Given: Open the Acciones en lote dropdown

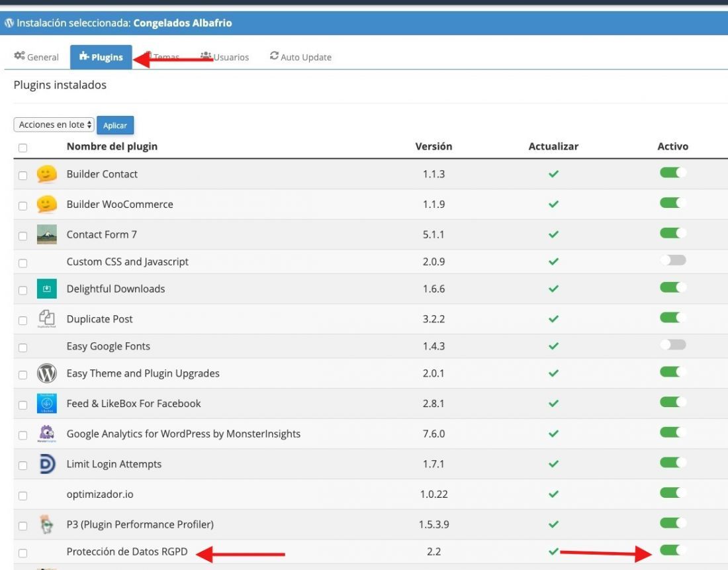Looking at the screenshot, I should 54,124.
